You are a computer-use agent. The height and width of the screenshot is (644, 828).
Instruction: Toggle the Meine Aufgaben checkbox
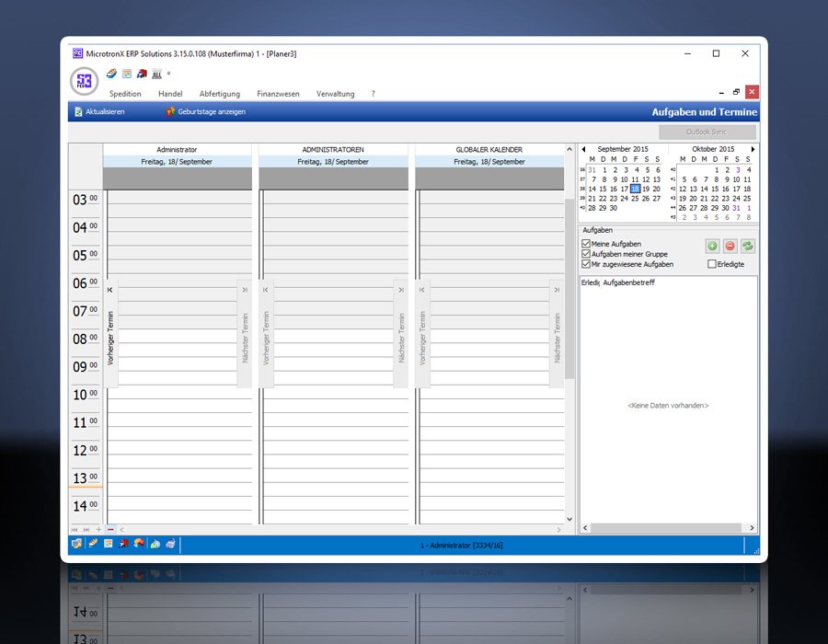[586, 244]
